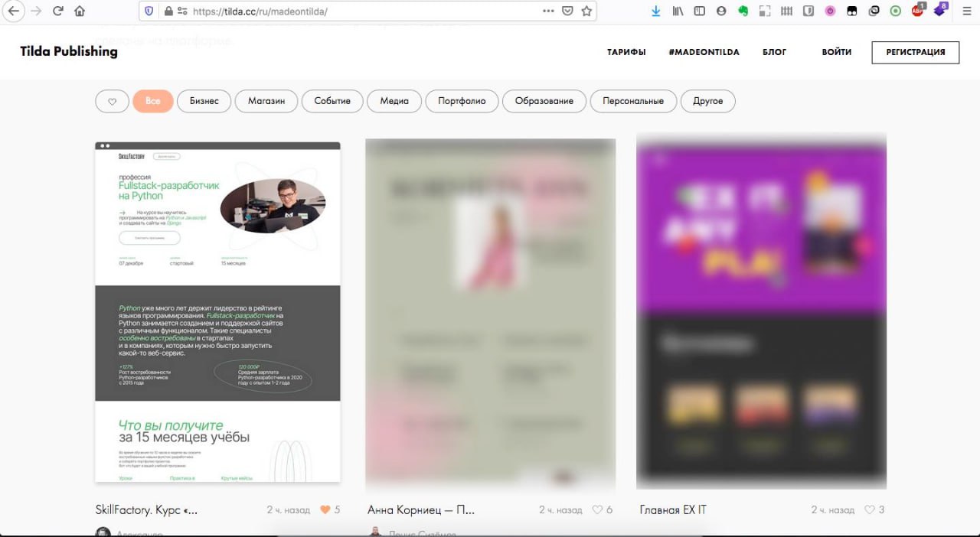Open the Firefox hamburger menu

[x=967, y=11]
